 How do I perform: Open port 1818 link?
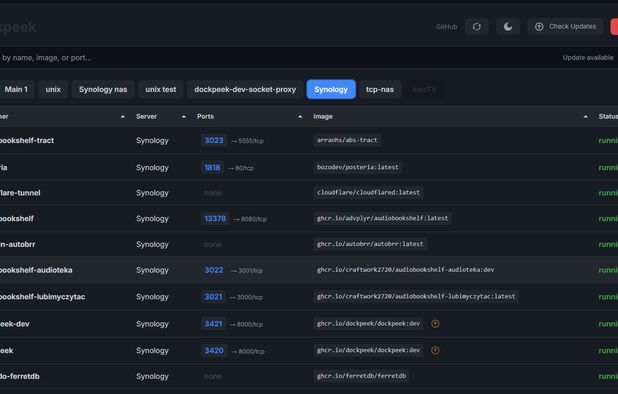tap(212, 167)
